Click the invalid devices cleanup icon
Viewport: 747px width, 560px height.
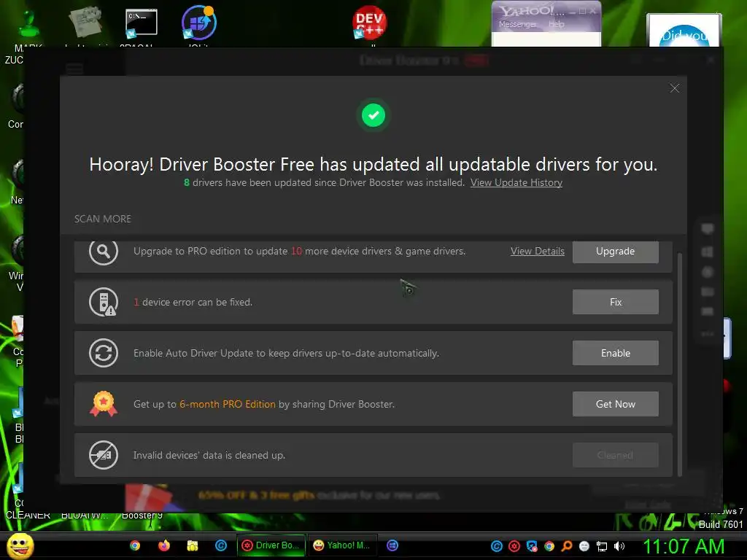pos(104,455)
